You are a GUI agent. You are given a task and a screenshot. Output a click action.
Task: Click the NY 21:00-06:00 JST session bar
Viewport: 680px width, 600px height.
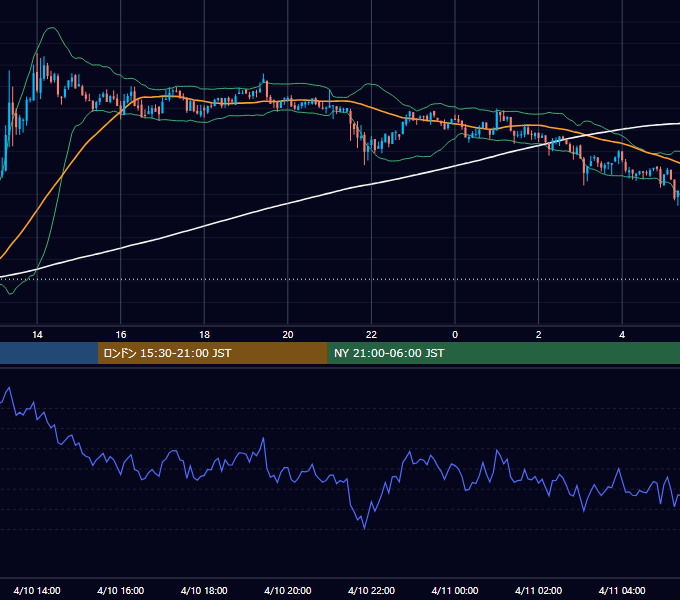tap(503, 353)
